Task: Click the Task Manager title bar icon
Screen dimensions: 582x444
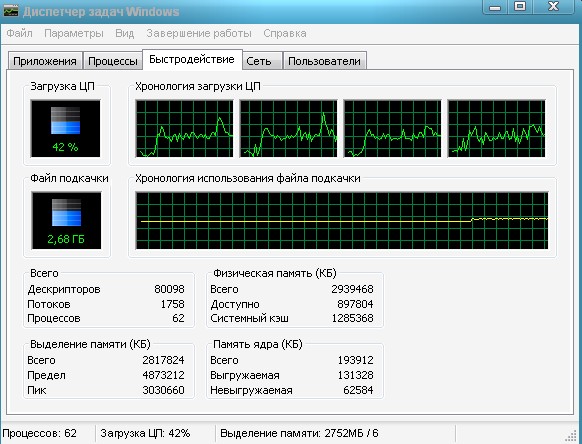Action: click(10, 11)
